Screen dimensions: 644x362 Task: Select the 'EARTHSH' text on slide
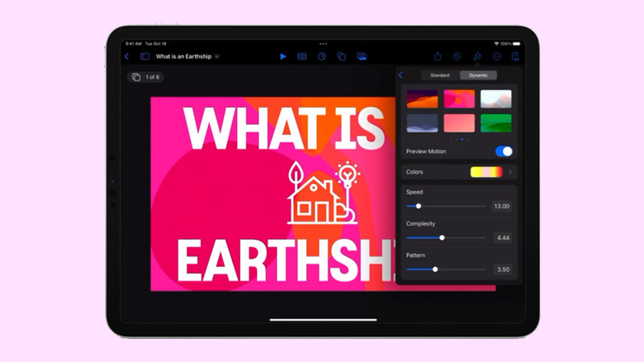pos(286,260)
